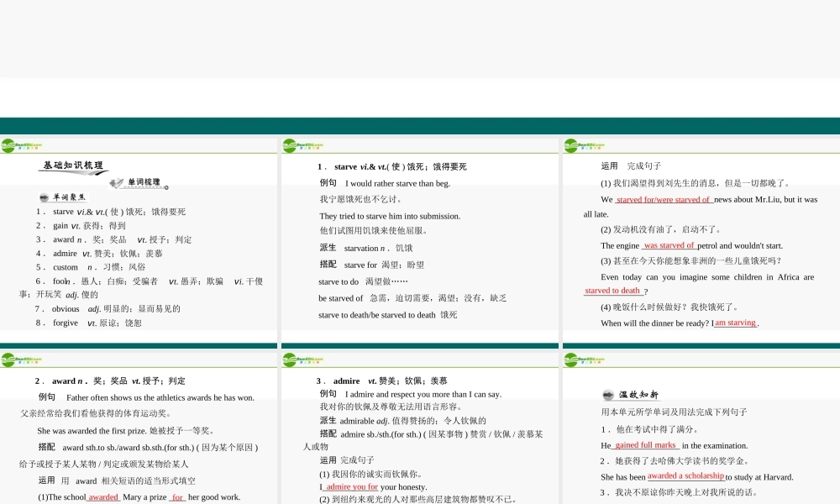Viewport: 840px width, 504px height.
Task: Select the 单词聚焦 label
Action: pos(69,197)
